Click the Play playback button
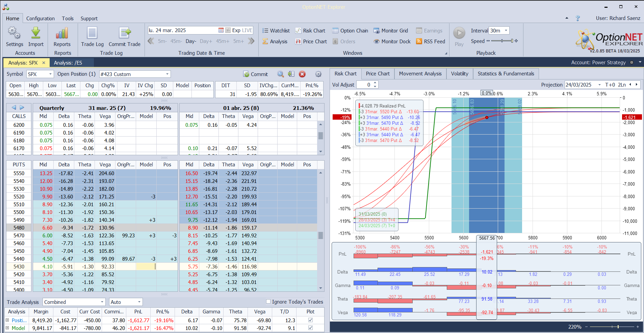 coord(459,33)
